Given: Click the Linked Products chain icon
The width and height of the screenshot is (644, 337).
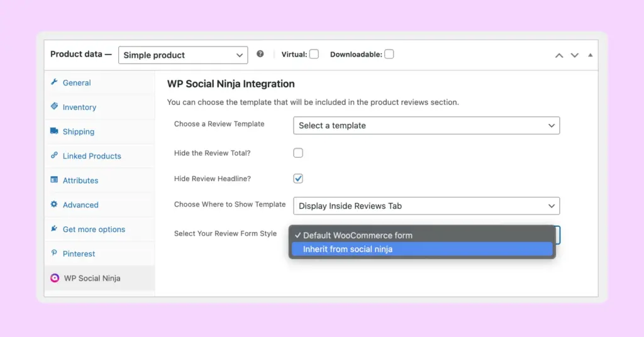Looking at the screenshot, I should [x=54, y=156].
